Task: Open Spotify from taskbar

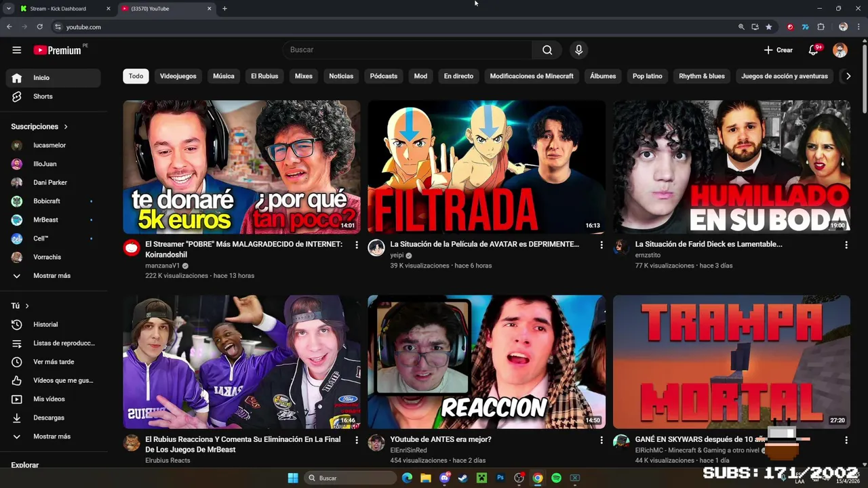Action: coord(556,479)
